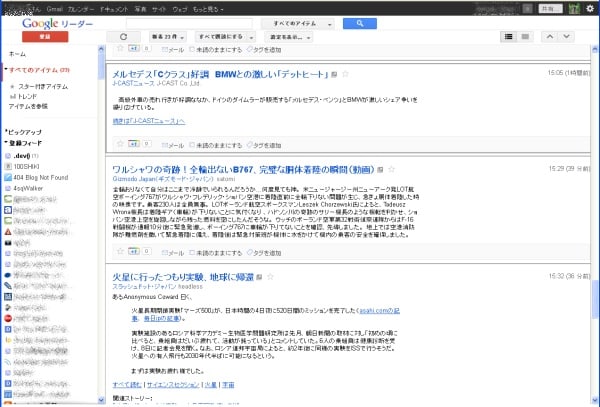Open the サイエンスセクション link

point(173,384)
